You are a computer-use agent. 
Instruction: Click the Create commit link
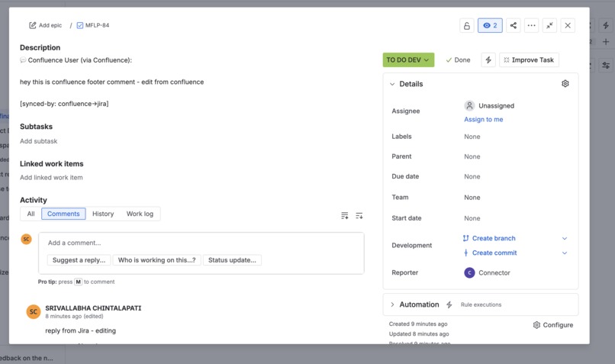point(494,253)
